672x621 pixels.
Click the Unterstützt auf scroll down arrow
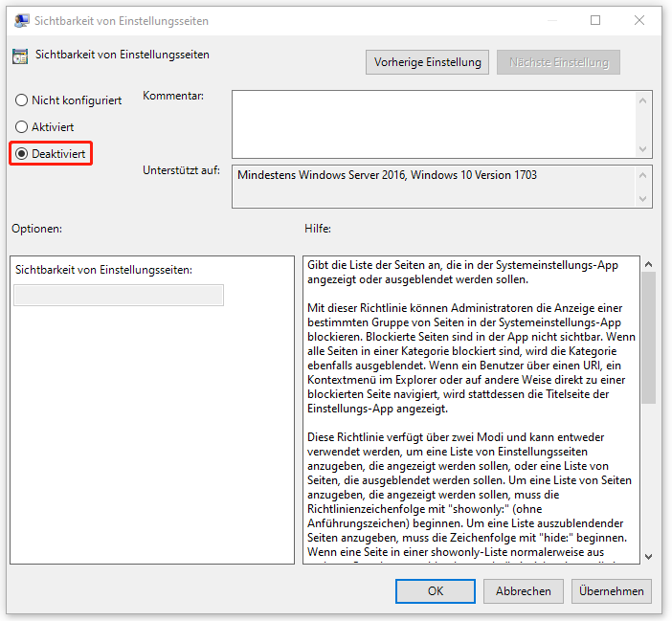pyautogui.click(x=642, y=198)
